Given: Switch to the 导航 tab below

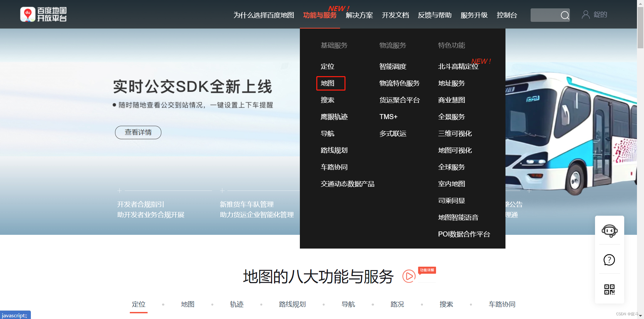Looking at the screenshot, I should tap(348, 304).
